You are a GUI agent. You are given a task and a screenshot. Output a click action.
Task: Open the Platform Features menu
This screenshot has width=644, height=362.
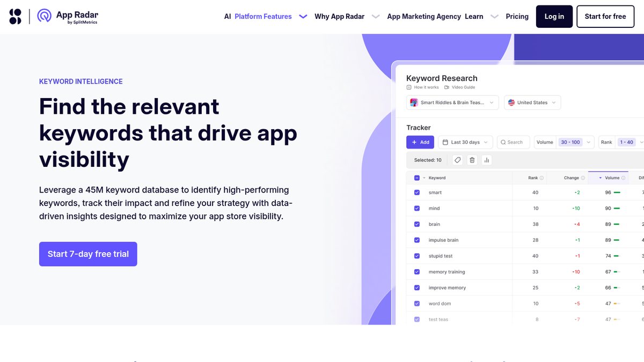[x=263, y=17]
